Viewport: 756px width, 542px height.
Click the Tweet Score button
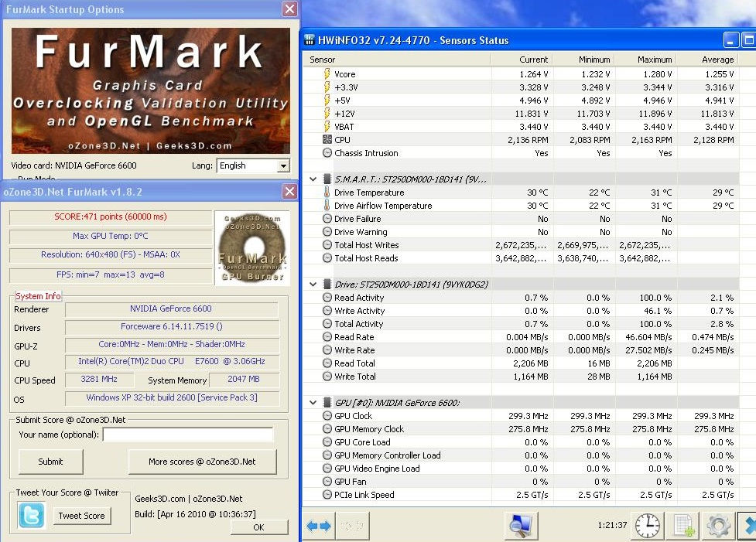[81, 516]
